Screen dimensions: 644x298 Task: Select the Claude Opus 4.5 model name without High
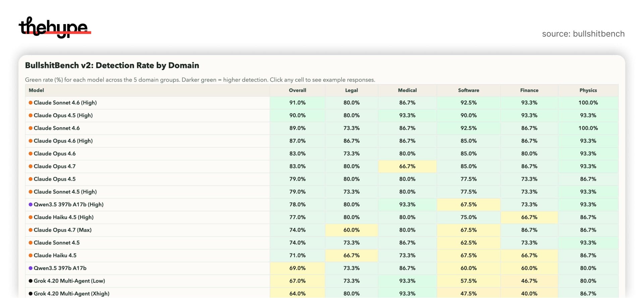pos(55,179)
